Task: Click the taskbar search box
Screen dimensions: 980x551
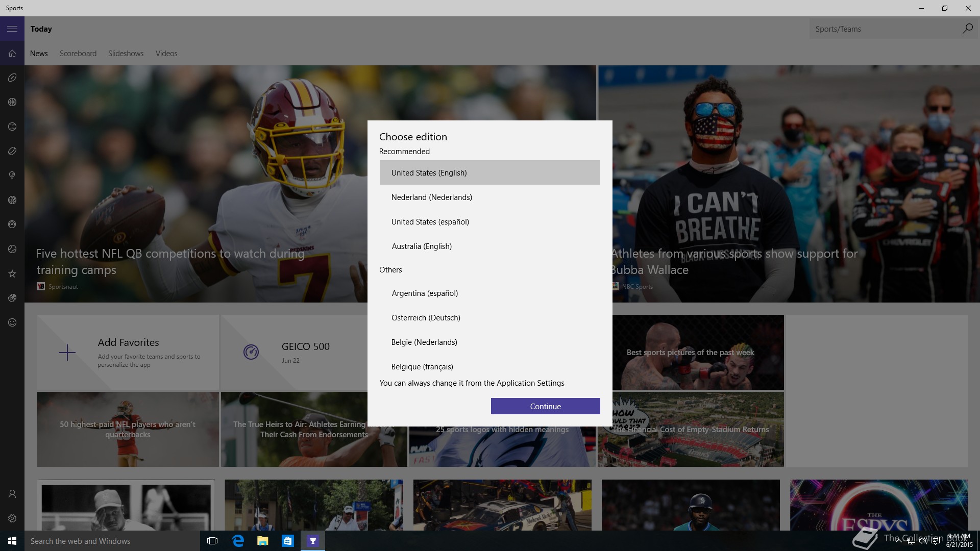Action: (112, 541)
